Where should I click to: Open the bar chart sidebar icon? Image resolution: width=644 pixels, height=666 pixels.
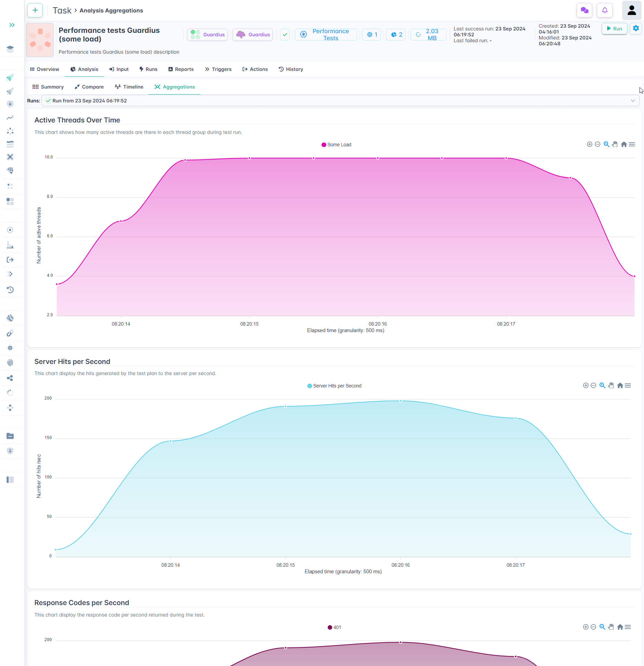[x=10, y=245]
